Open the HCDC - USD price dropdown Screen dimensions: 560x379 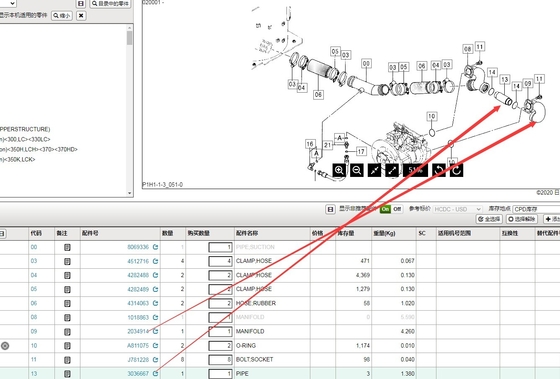tap(458, 209)
